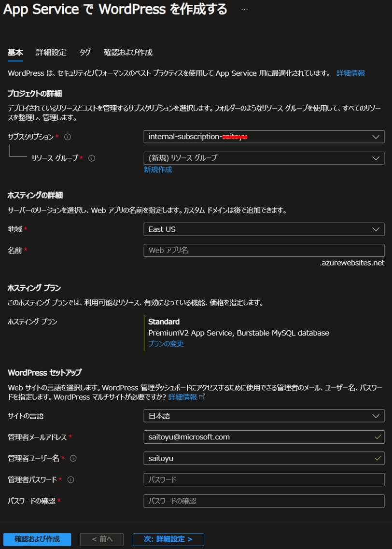Open the 詳細情報 link in WordPress セットアップ

click(182, 397)
